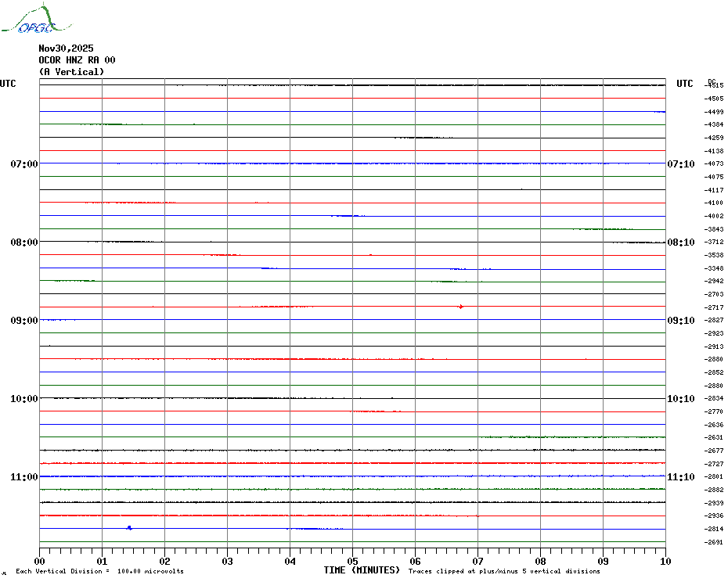Click the TIME (MINUTES) axis title
The height and width of the screenshot is (582, 728).
pos(362,570)
